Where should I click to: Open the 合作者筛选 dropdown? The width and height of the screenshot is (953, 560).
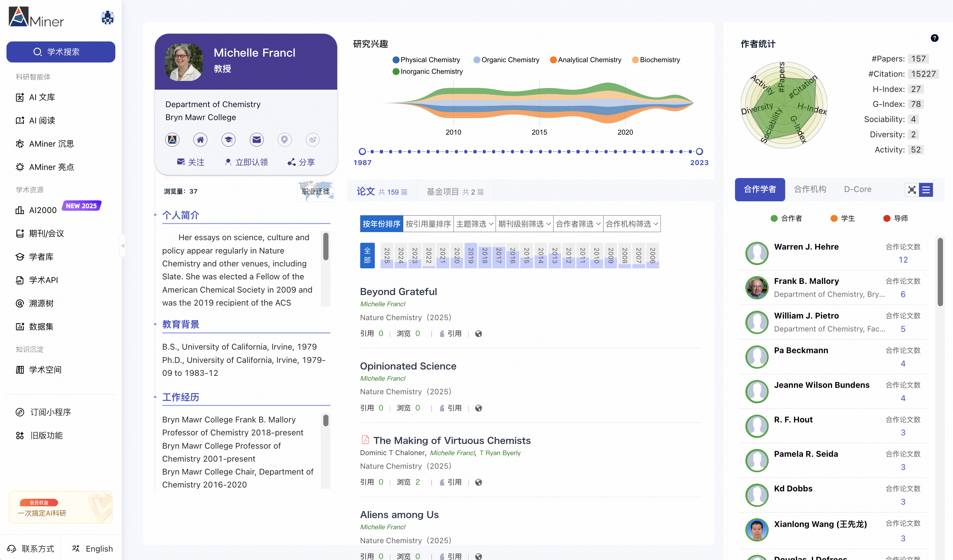[578, 224]
